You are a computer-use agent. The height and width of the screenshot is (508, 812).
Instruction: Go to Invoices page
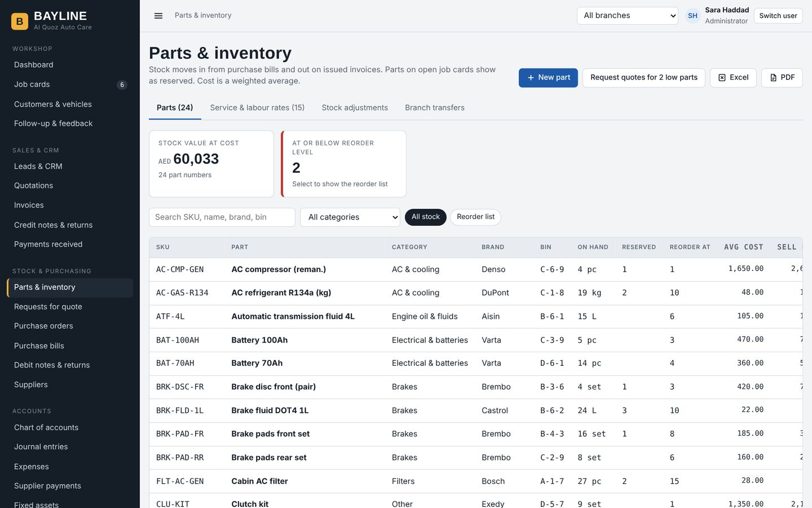pos(70,205)
